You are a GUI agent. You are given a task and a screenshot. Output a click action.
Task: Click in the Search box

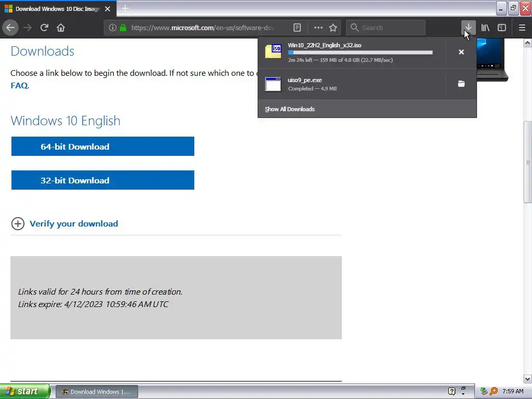point(386,28)
